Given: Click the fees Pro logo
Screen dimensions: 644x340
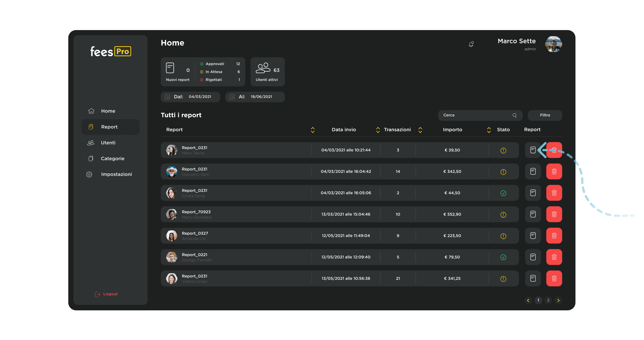Looking at the screenshot, I should (x=111, y=51).
